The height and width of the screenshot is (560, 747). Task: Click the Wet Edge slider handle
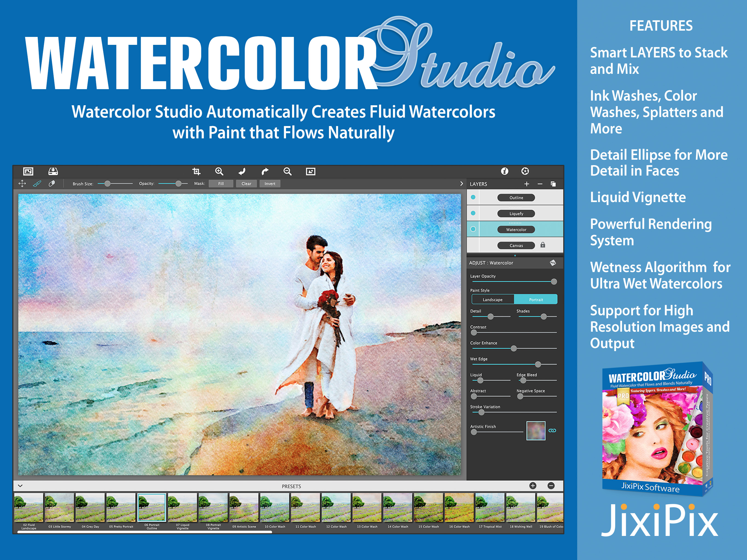point(538,364)
